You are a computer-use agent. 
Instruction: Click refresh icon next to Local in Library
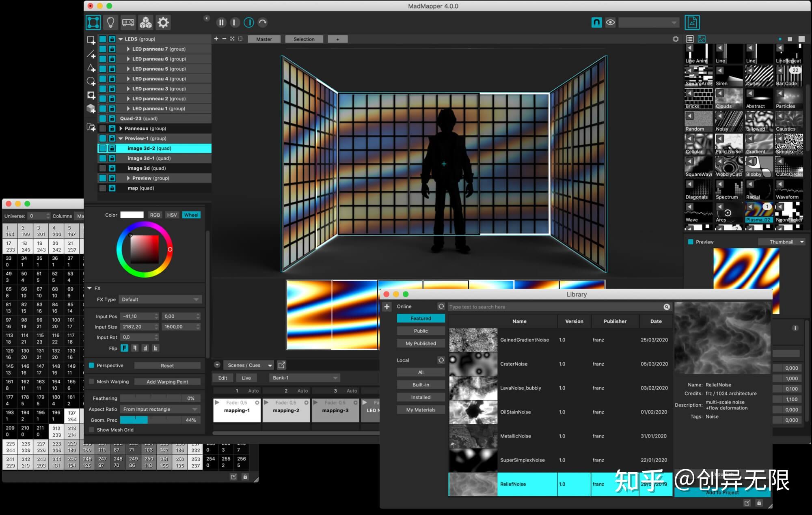pos(441,360)
